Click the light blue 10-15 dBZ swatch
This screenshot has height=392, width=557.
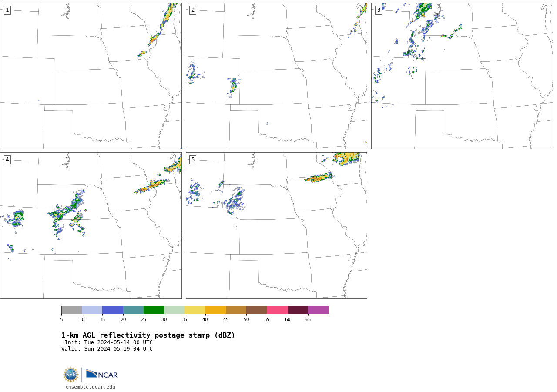[92, 310]
